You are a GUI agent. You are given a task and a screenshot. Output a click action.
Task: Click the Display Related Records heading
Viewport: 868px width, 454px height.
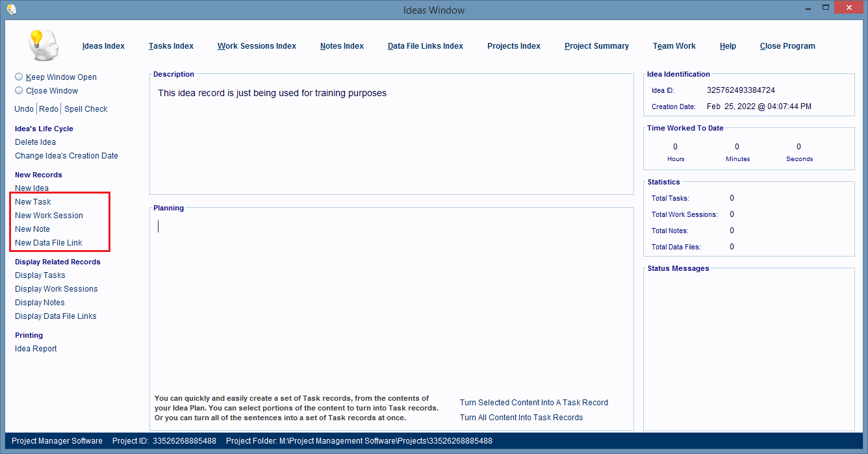pos(58,262)
